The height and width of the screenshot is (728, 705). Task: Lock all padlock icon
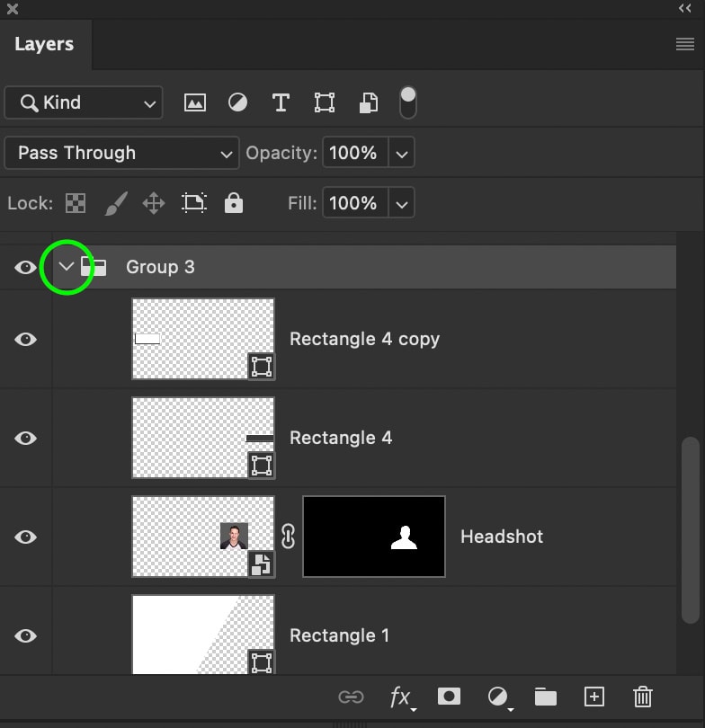234,203
